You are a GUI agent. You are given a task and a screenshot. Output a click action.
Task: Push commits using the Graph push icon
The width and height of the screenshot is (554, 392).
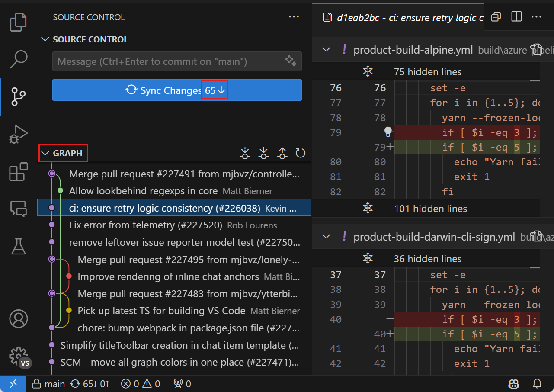pyautogui.click(x=282, y=153)
